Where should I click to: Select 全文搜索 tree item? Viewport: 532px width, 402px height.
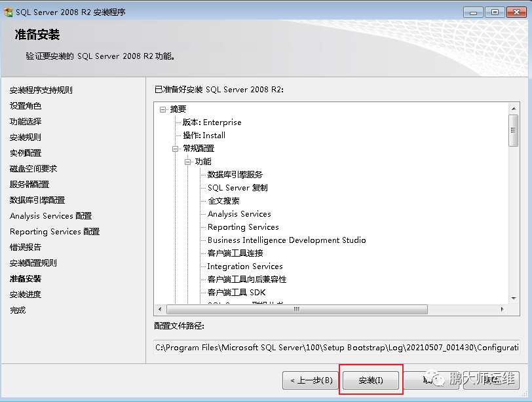tap(223, 201)
